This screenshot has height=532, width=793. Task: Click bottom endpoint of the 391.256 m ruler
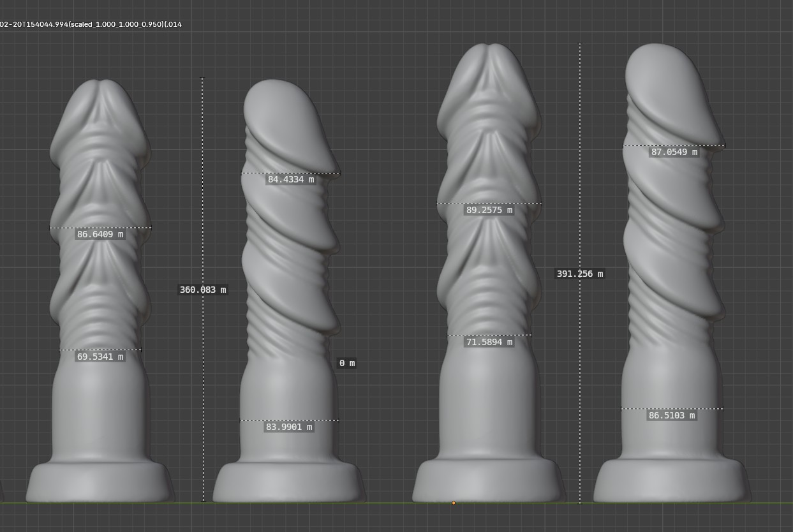[580, 503]
